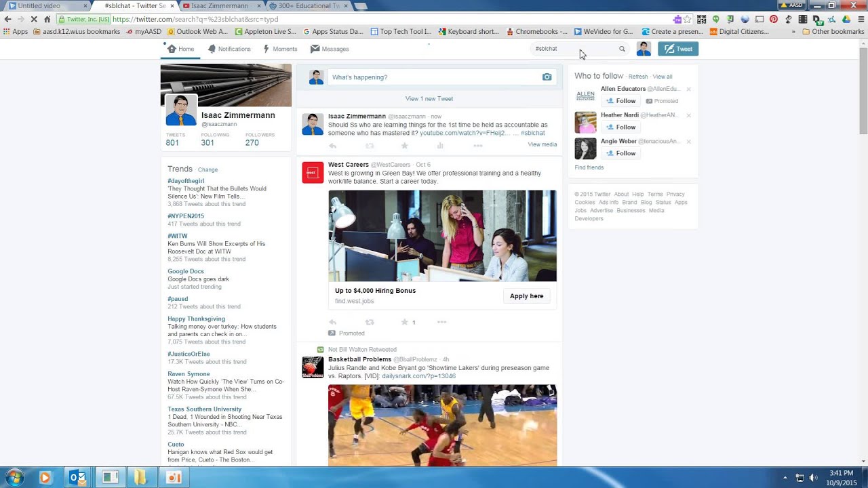
Task: Favorite the West Careers tweet
Action: (x=405, y=322)
